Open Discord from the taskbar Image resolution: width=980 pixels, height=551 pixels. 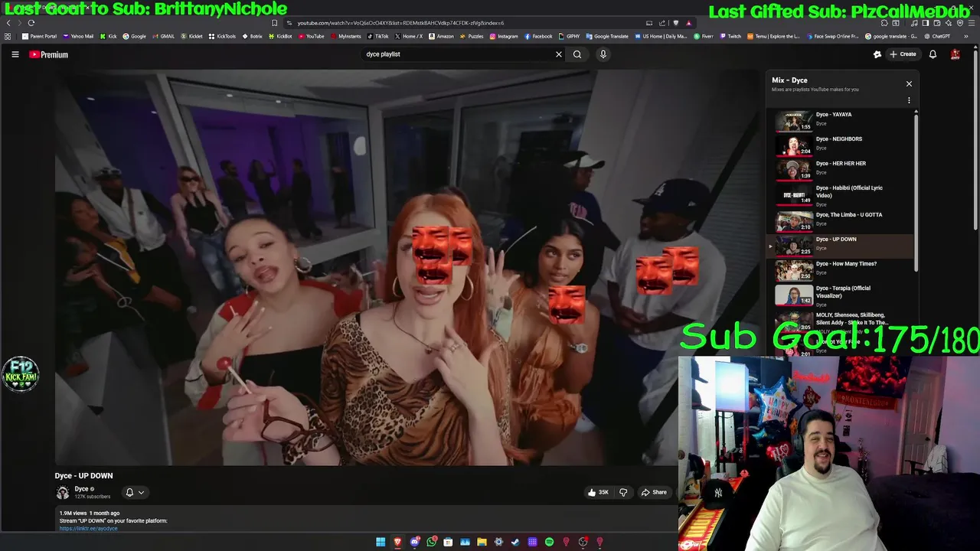pos(414,542)
